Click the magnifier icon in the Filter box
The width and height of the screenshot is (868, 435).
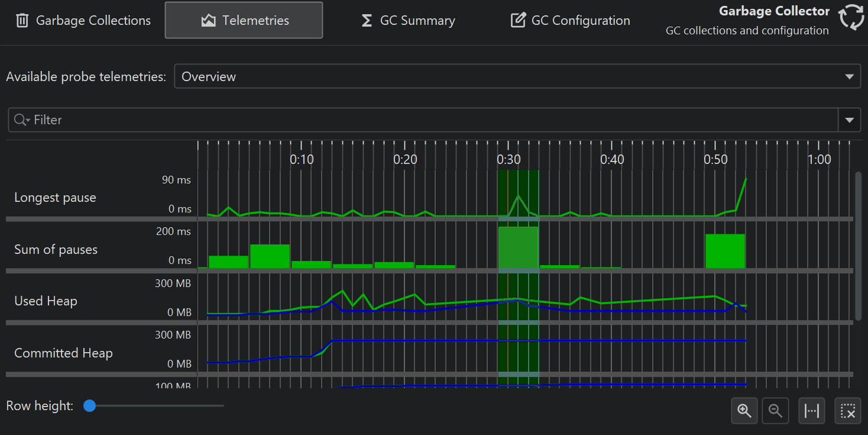(21, 120)
